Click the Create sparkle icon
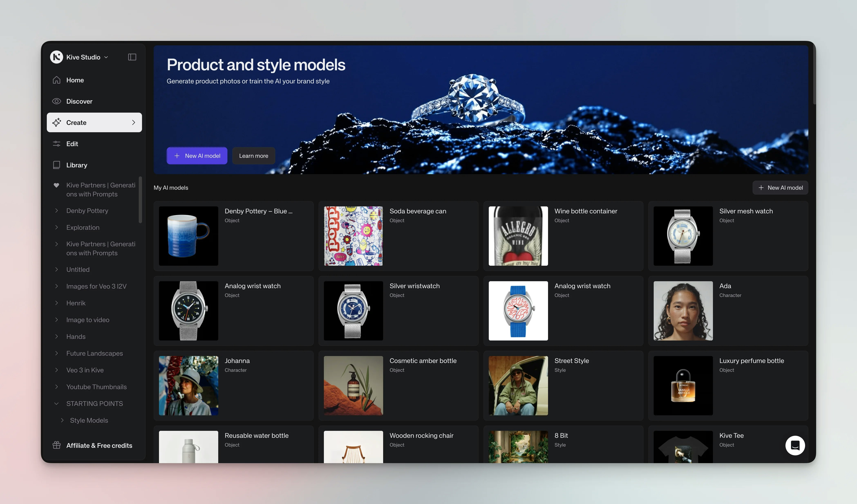Image resolution: width=857 pixels, height=504 pixels. point(56,122)
